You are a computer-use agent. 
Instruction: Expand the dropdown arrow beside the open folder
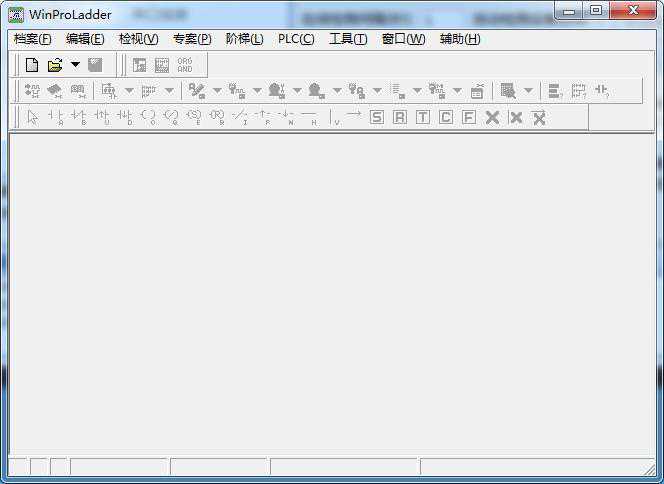[x=75, y=65]
